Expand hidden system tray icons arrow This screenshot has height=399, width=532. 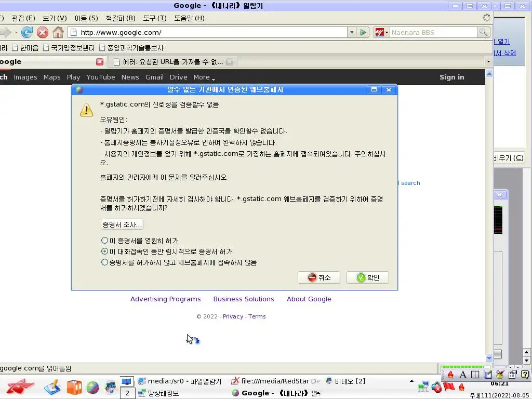point(411,381)
